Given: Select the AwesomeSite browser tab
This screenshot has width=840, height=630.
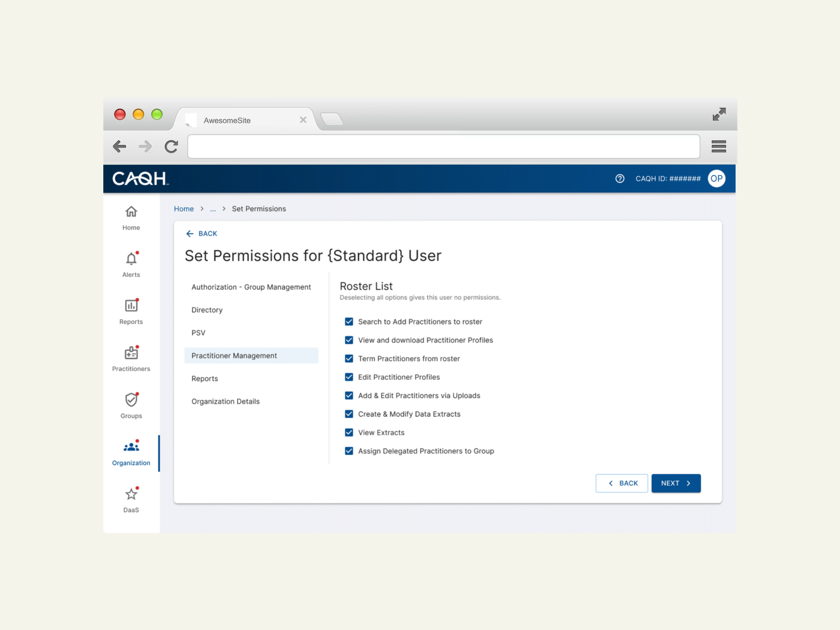Looking at the screenshot, I should [x=245, y=120].
